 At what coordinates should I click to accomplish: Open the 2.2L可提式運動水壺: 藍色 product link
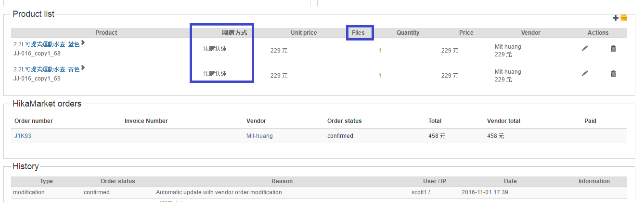click(x=46, y=44)
